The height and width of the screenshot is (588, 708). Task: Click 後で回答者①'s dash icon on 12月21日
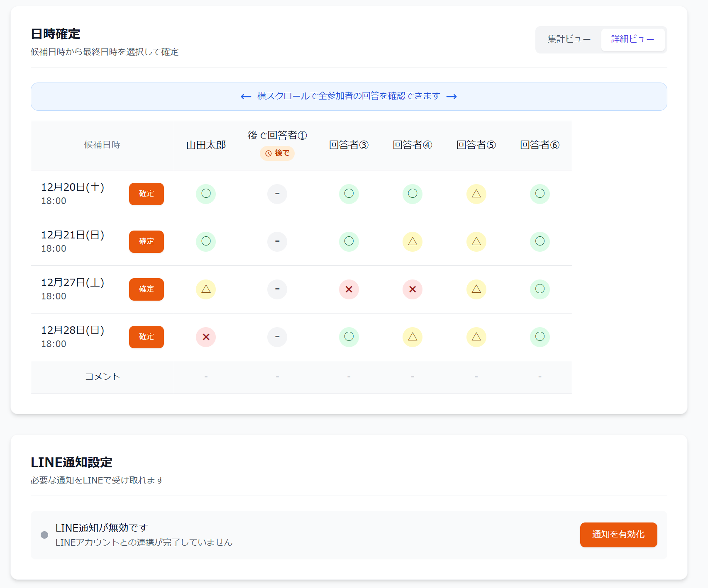[x=277, y=241]
